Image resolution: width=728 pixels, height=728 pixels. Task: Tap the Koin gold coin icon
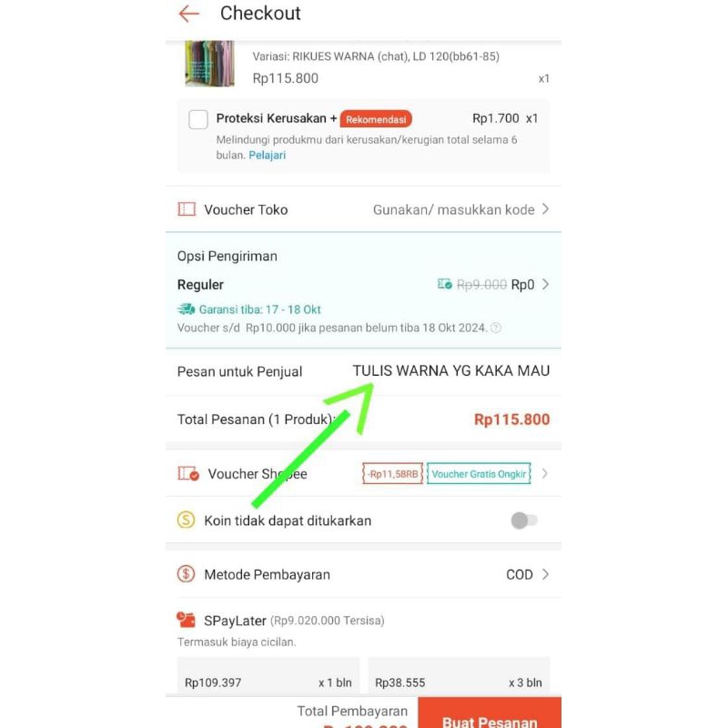[187, 520]
